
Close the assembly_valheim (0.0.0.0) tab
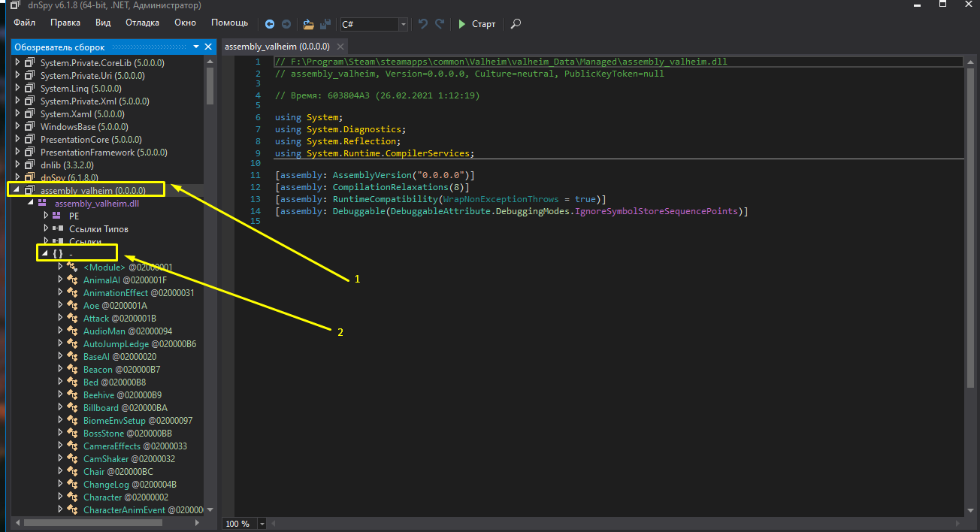click(342, 47)
